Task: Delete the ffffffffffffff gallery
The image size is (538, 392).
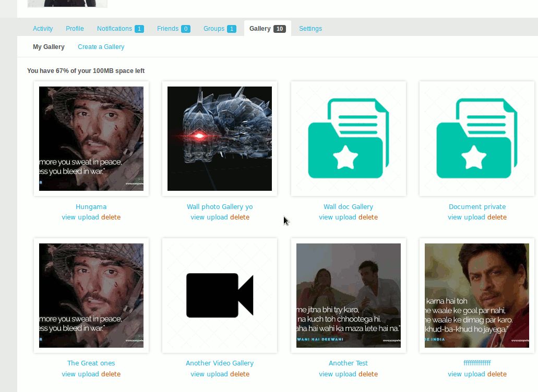Action: pyautogui.click(x=497, y=374)
